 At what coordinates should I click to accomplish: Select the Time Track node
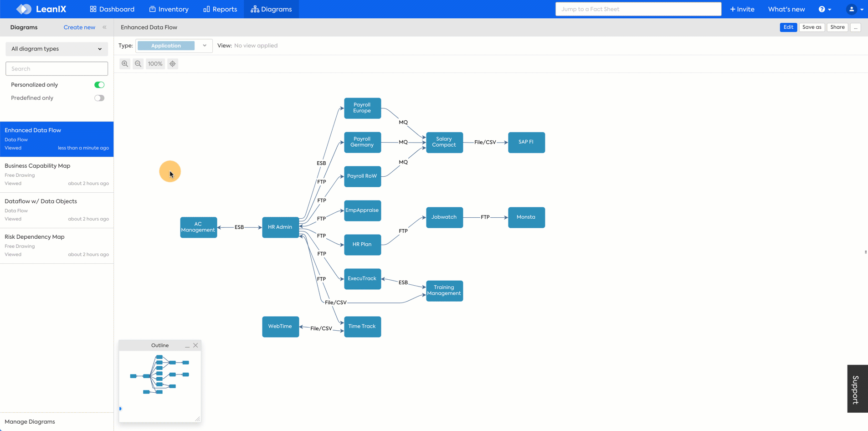click(x=362, y=327)
